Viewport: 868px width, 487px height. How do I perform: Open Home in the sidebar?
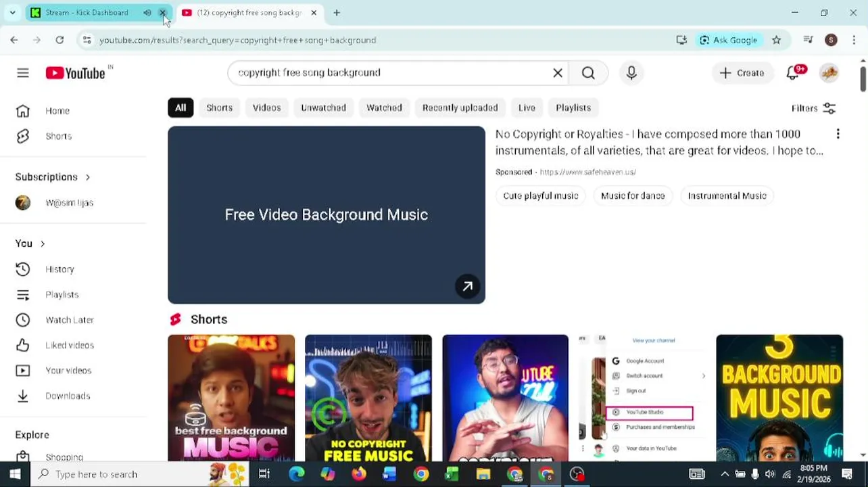73,111
